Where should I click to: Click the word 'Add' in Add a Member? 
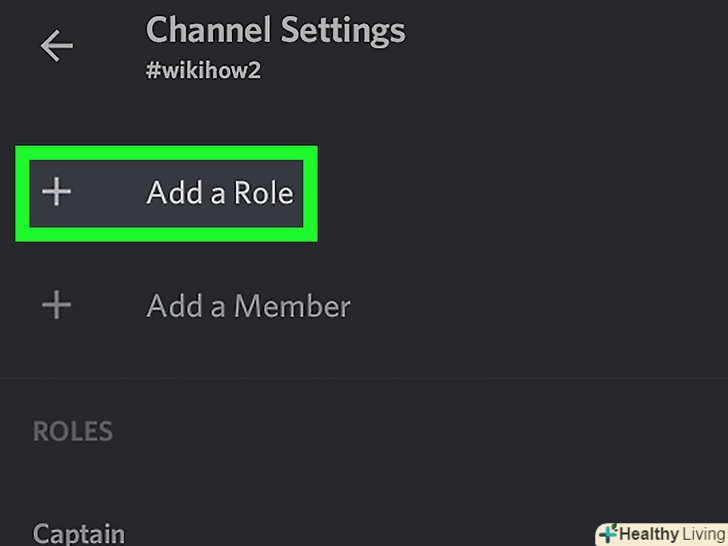click(x=171, y=305)
